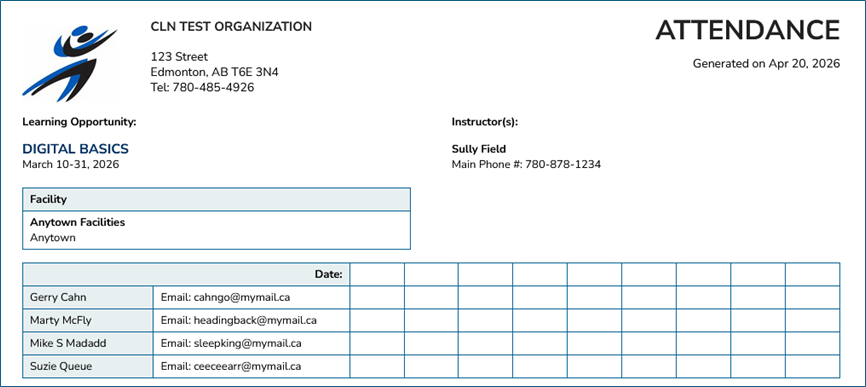Open the DIGITAL BASICS course title

click(x=75, y=149)
